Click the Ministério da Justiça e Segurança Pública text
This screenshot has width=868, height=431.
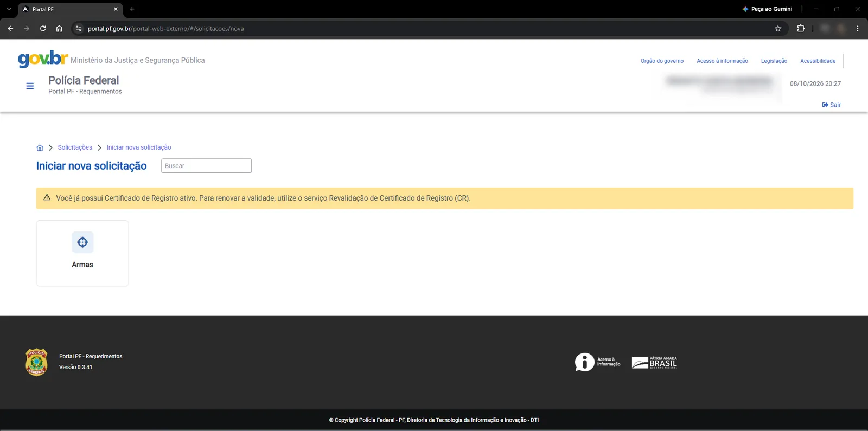[x=137, y=60]
